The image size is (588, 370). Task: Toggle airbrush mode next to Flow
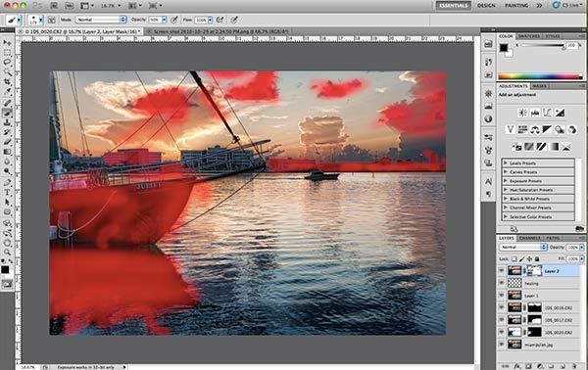click(220, 20)
